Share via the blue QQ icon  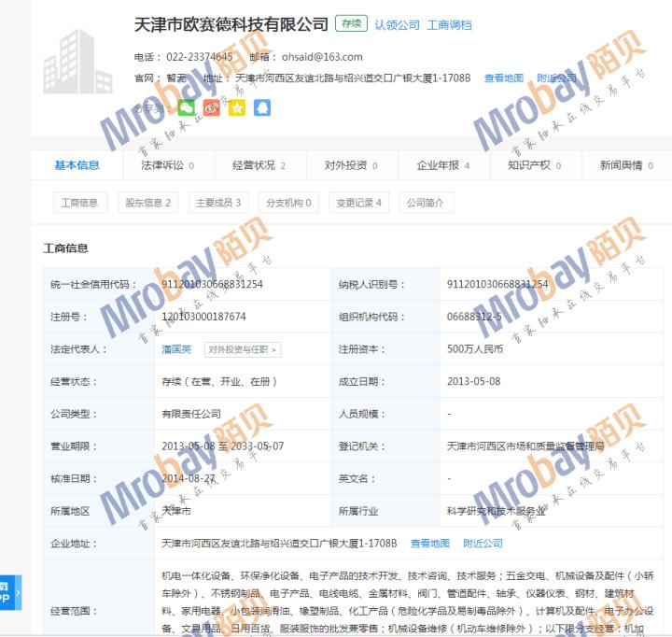tap(262, 108)
